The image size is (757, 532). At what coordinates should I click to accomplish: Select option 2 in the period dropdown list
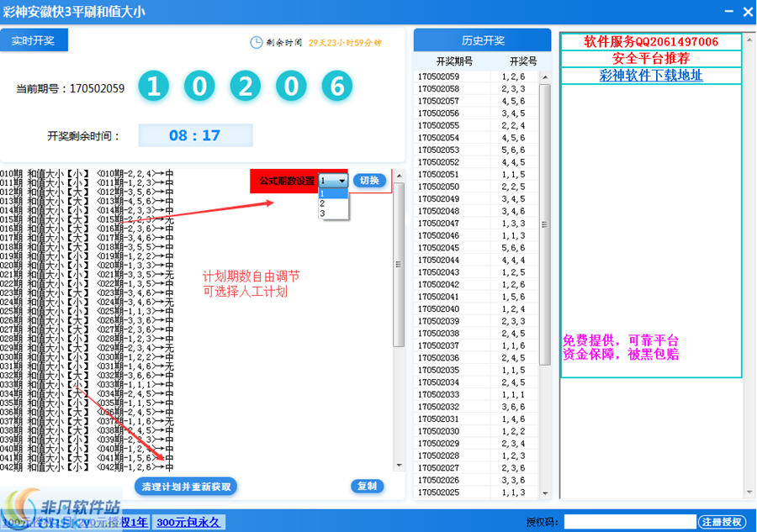pyautogui.click(x=333, y=203)
